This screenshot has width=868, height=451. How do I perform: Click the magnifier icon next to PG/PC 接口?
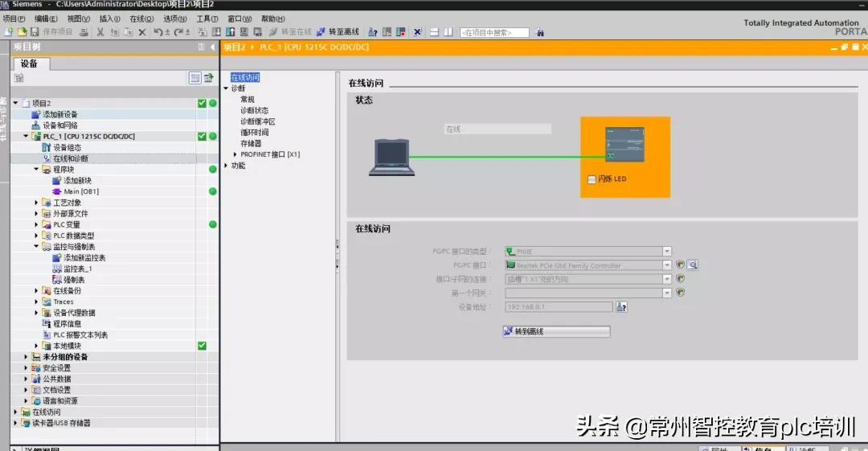click(693, 265)
